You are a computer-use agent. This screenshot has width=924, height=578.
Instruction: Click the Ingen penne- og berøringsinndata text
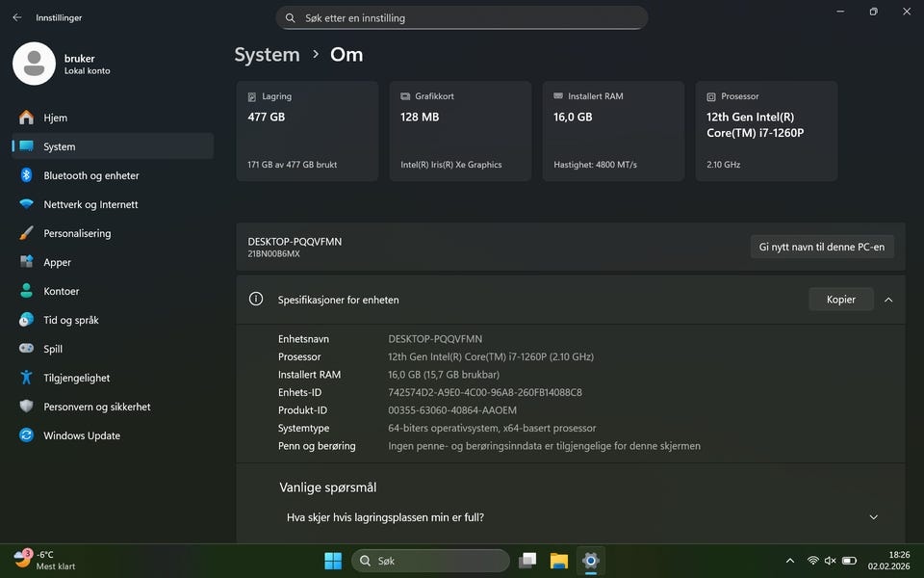[545, 446]
